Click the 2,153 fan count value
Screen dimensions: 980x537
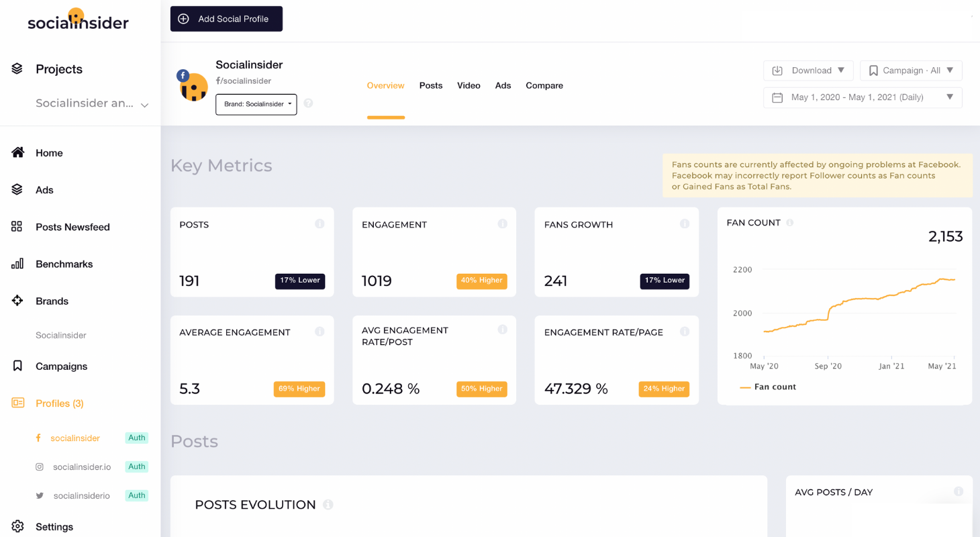click(x=945, y=236)
